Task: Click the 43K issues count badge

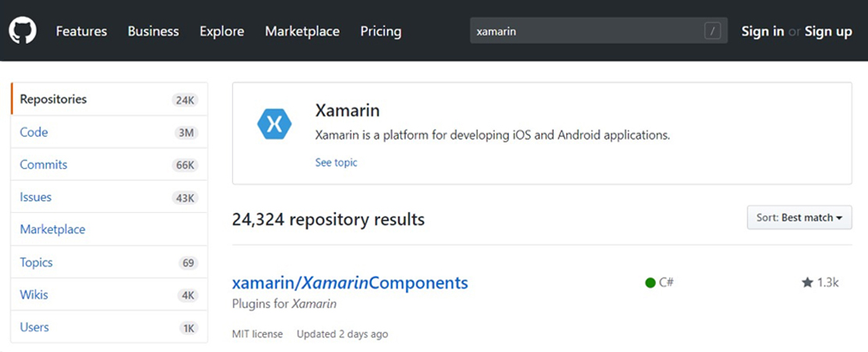Action: [x=185, y=198]
